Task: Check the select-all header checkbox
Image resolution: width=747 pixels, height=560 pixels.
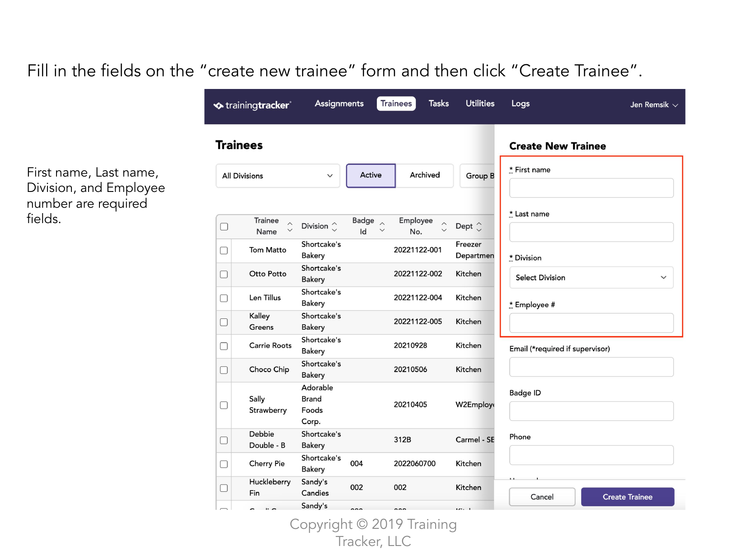Action: (x=224, y=227)
